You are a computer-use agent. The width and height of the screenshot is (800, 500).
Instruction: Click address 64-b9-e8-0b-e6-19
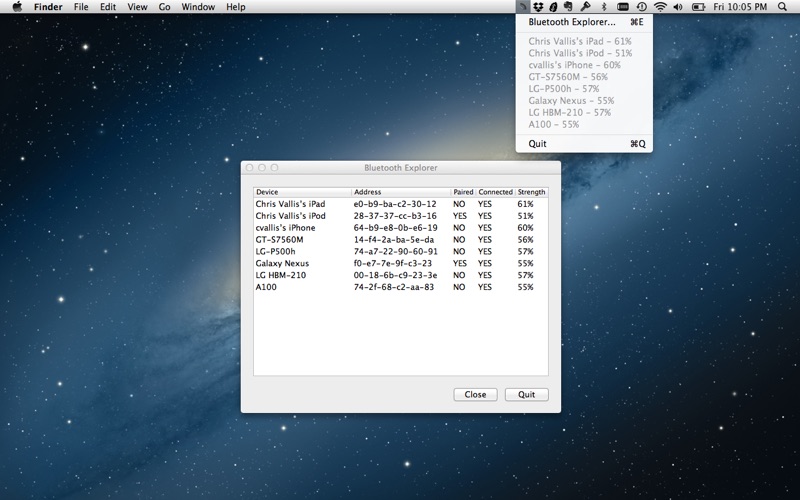[x=395, y=228]
